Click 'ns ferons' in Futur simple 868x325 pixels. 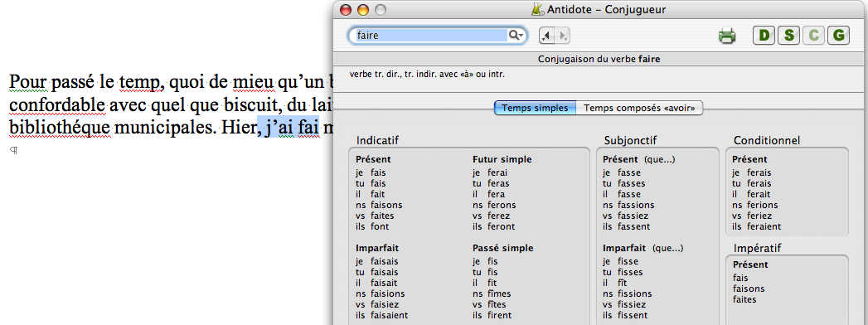(x=494, y=205)
